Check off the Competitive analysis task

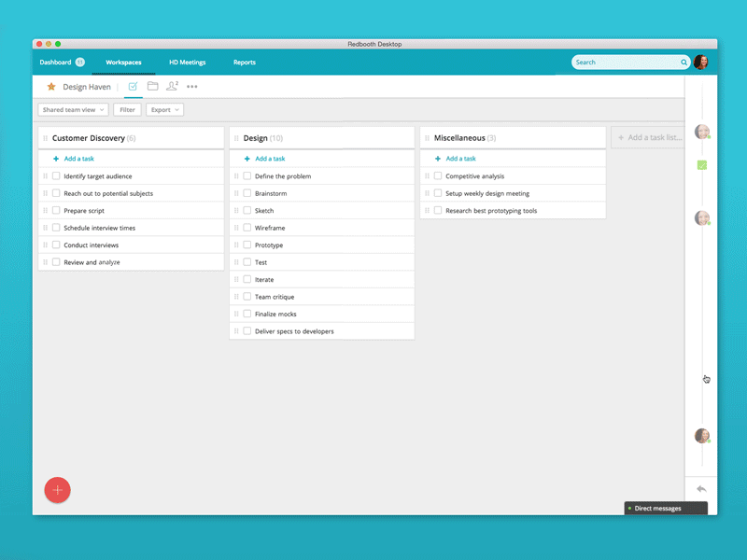pyautogui.click(x=438, y=175)
